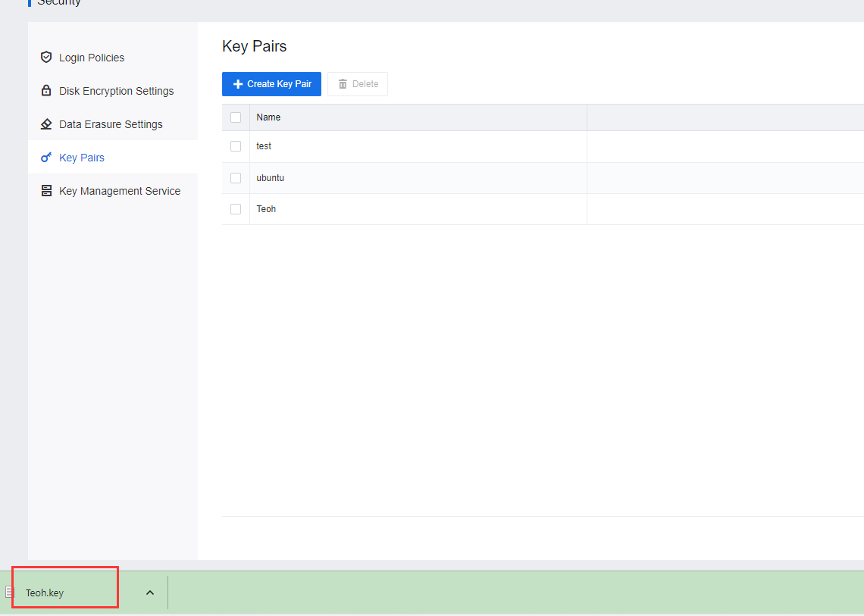Click the Data Erasure eraser icon
This screenshot has width=864, height=616.
pyautogui.click(x=46, y=124)
